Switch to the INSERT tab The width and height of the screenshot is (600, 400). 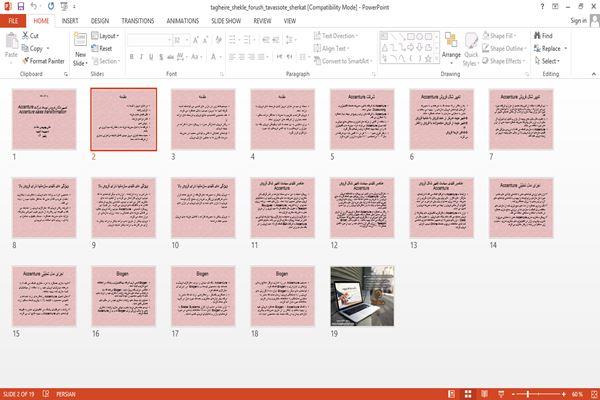70,21
